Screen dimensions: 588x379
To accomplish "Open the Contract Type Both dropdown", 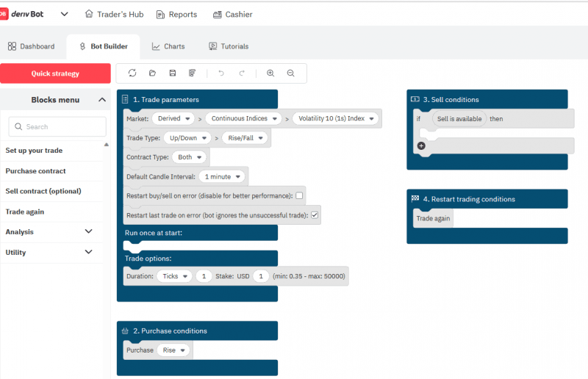I will (190, 157).
